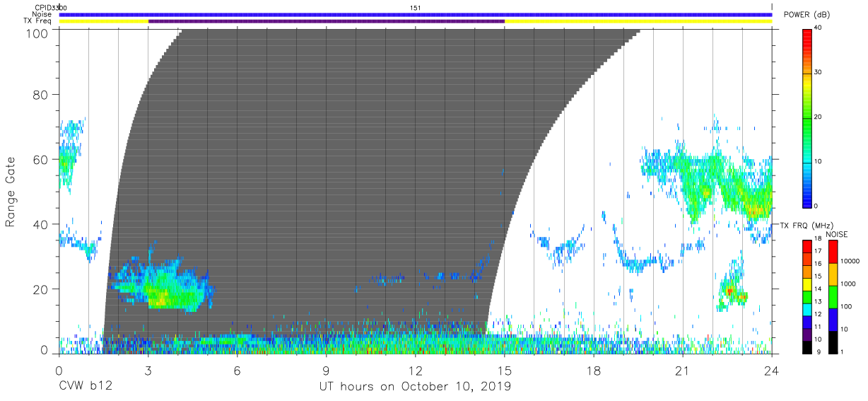The height and width of the screenshot is (401, 868).
Task: Click the "6" hour tick on the UT axis
Action: point(237,371)
